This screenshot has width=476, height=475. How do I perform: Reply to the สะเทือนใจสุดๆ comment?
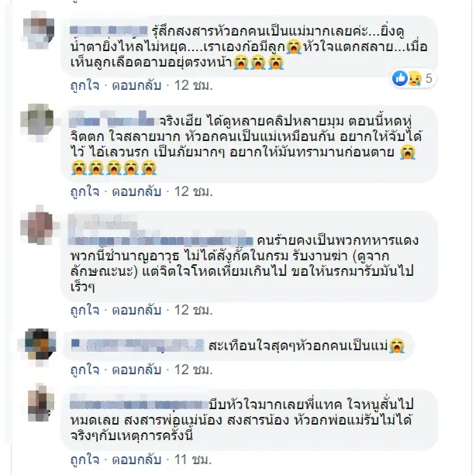click(136, 370)
